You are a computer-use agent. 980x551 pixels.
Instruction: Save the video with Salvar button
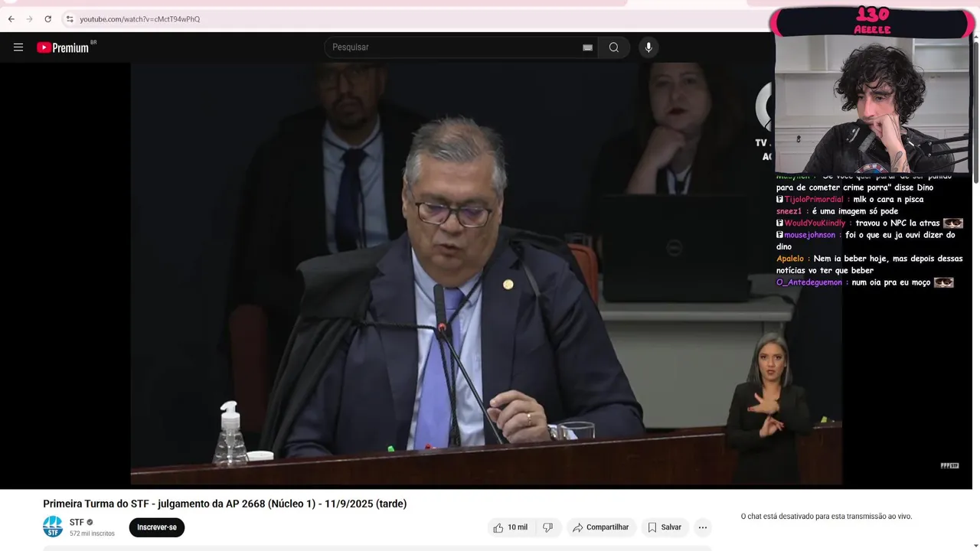(665, 527)
